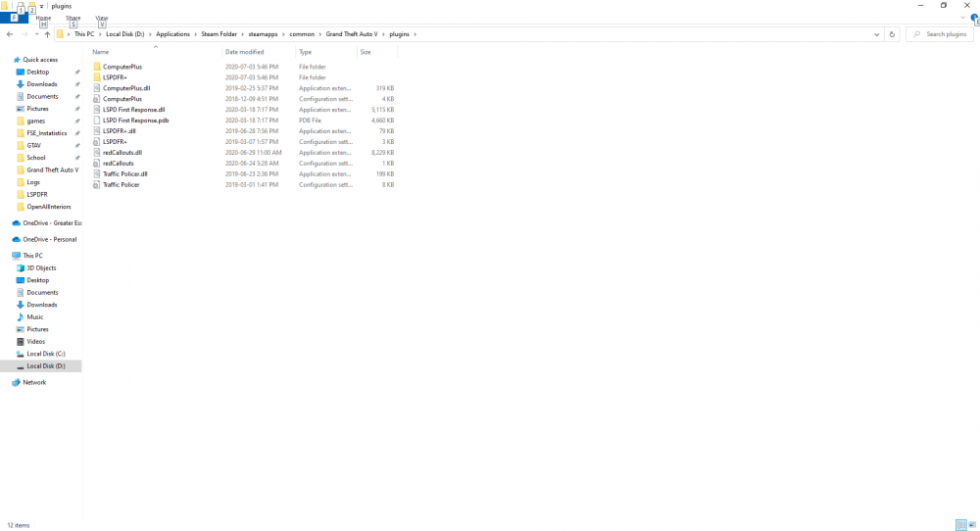
Task: Open FSE_Instatistics folder in Quick access
Action: coord(46,133)
